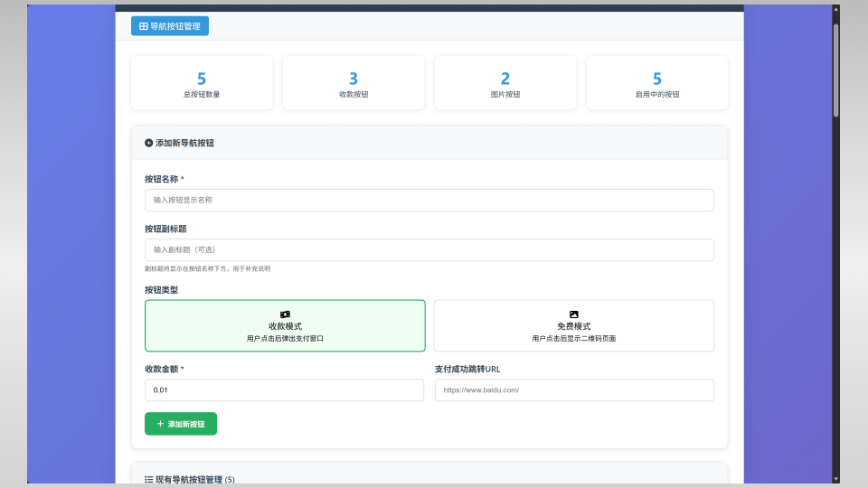Click the list icon beside 现有导航按钮管理
This screenshot has height=488, width=868.
[149, 480]
